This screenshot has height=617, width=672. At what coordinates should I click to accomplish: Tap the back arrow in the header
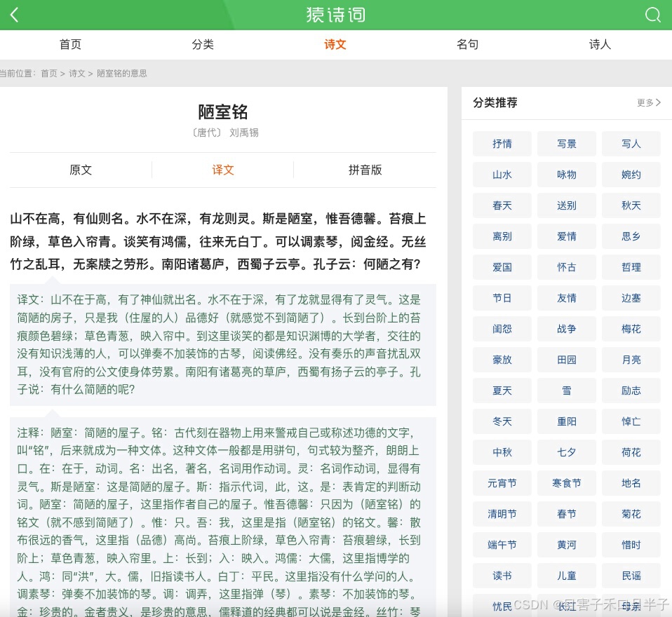pos(15,15)
